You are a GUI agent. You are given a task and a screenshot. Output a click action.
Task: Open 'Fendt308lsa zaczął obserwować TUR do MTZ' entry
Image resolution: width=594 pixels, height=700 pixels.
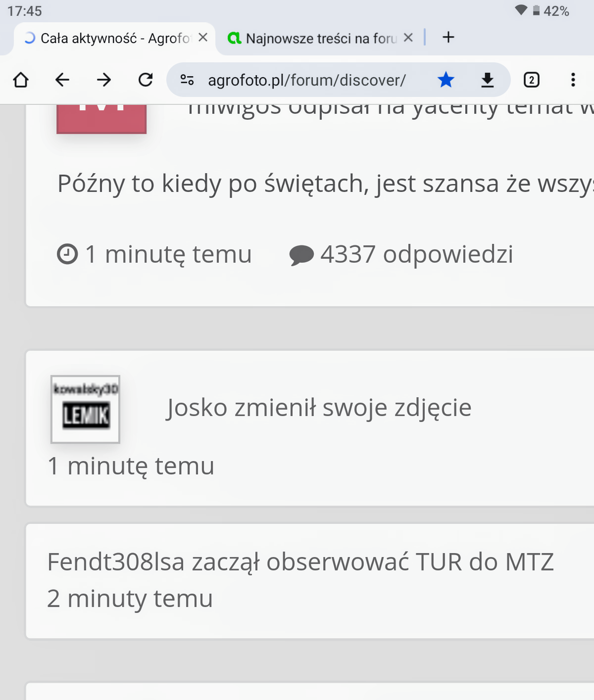tap(300, 562)
